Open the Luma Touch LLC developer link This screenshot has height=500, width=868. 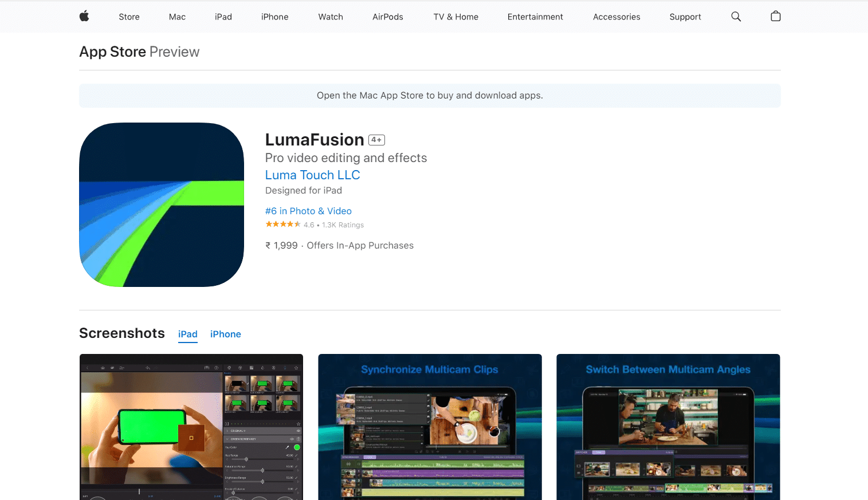pyautogui.click(x=312, y=175)
